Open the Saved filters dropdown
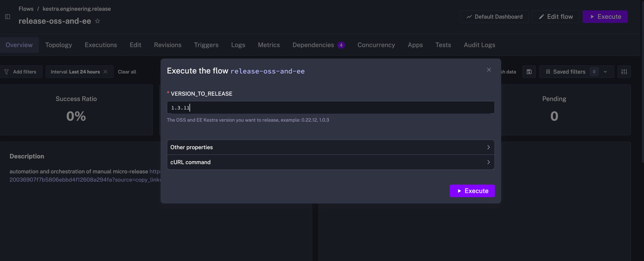The width and height of the screenshot is (644, 261). 576,72
